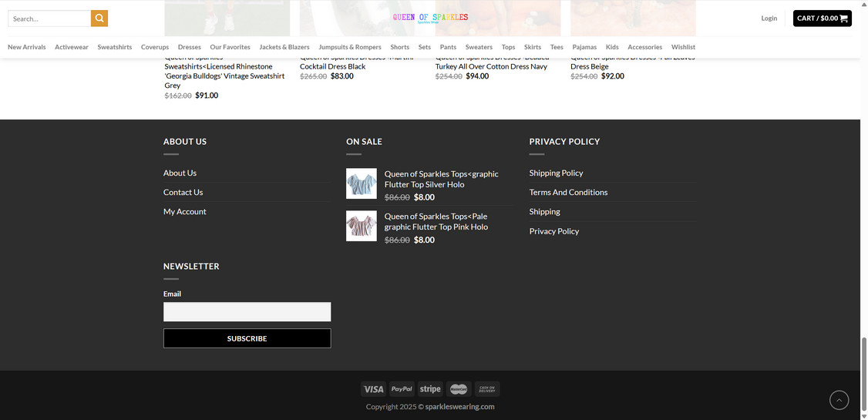Open Skirts menu item
This screenshot has width=868, height=420.
[533, 47]
